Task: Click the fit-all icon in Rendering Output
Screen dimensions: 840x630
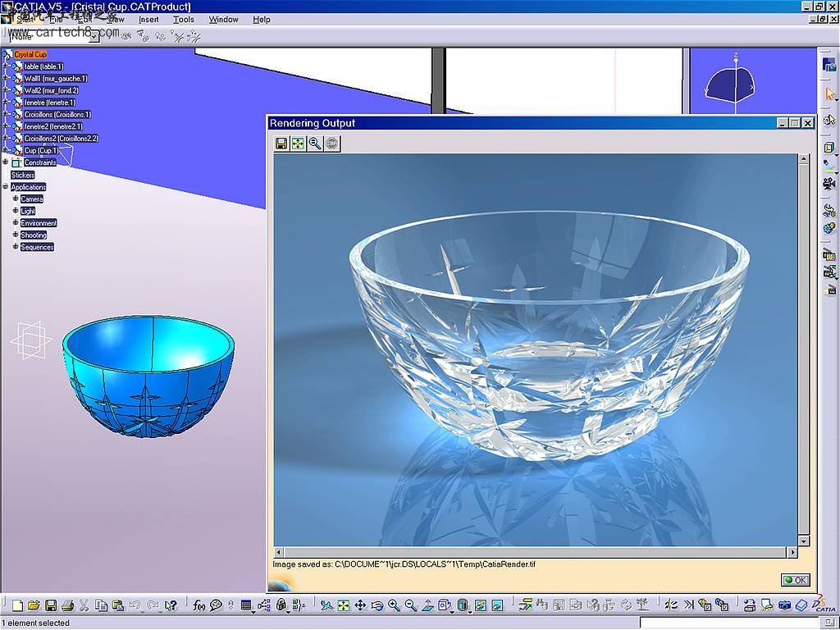Action: point(299,143)
